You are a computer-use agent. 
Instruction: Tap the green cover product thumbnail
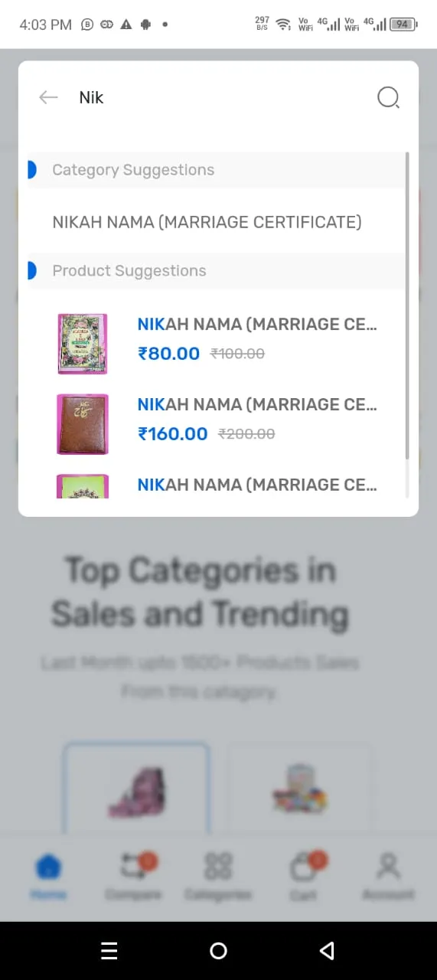83,486
